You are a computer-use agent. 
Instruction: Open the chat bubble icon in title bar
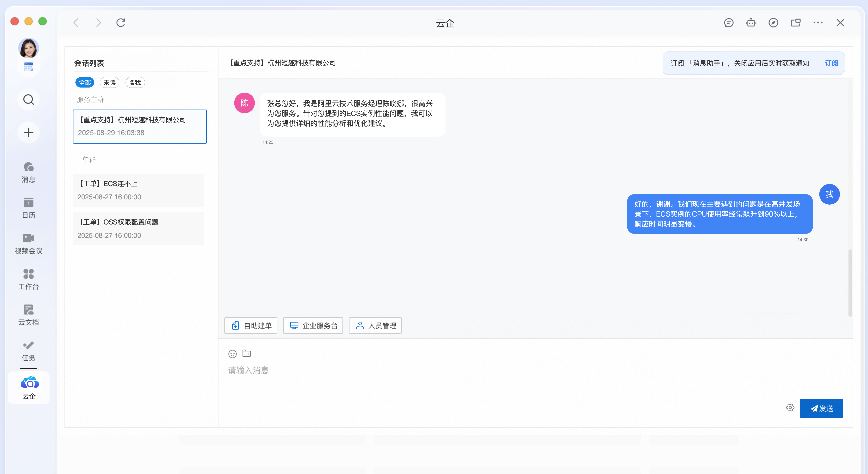[728, 23]
